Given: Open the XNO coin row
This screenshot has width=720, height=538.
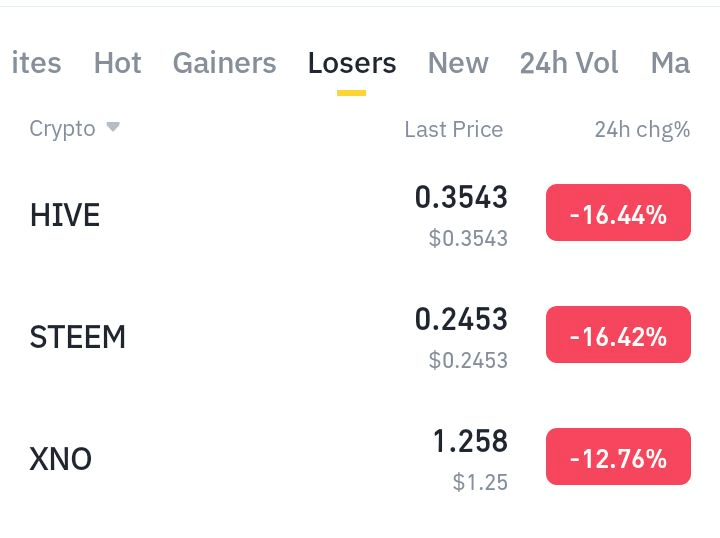Looking at the screenshot, I should point(61,459).
